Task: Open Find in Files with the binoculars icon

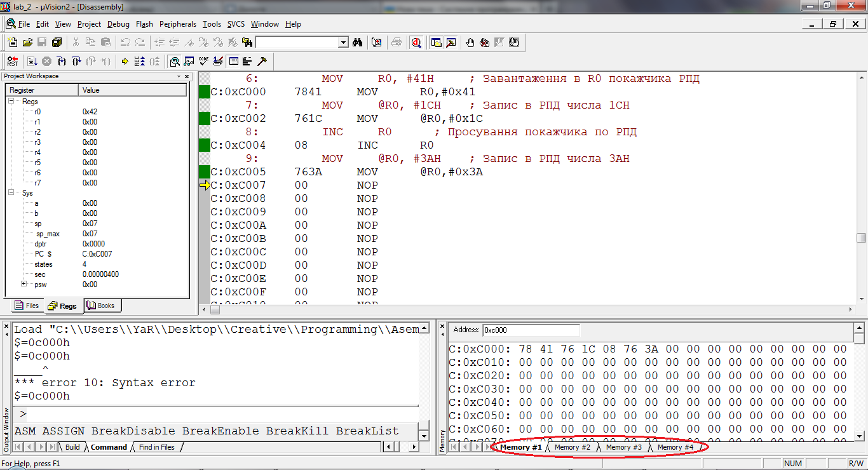Action: coord(357,43)
